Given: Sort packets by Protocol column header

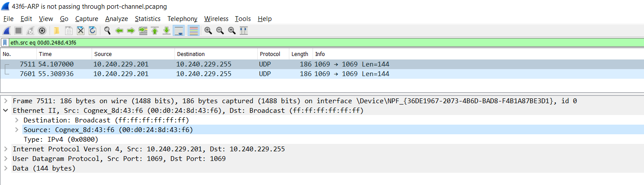Looking at the screenshot, I should tap(270, 54).
